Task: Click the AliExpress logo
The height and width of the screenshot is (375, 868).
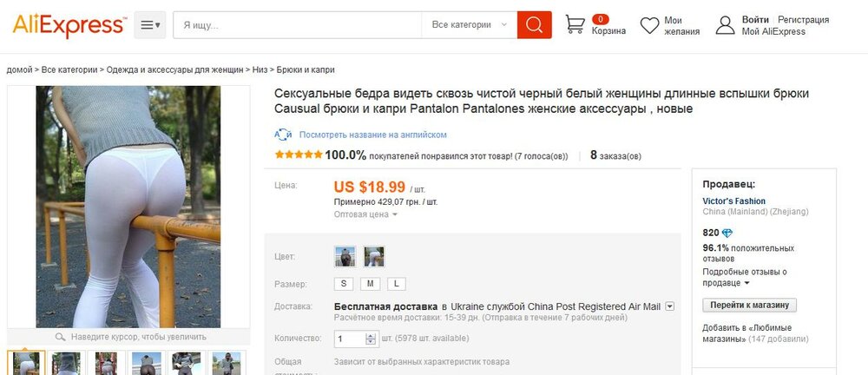Action: tap(69, 23)
